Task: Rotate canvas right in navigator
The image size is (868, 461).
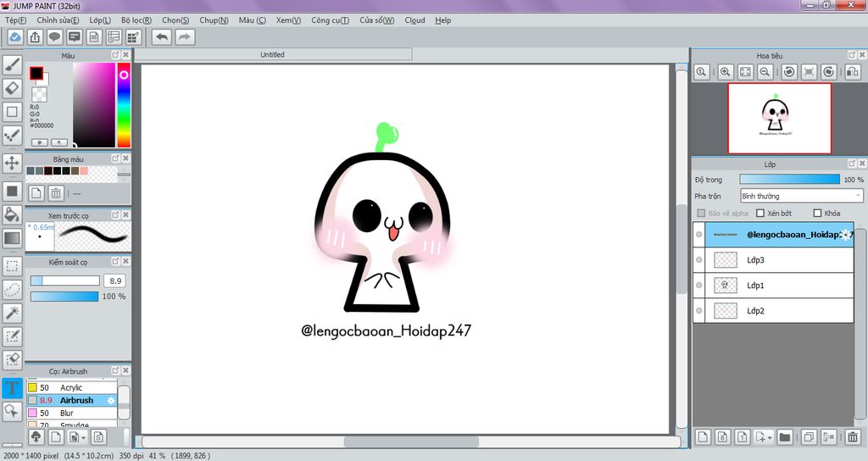Action: (x=828, y=72)
